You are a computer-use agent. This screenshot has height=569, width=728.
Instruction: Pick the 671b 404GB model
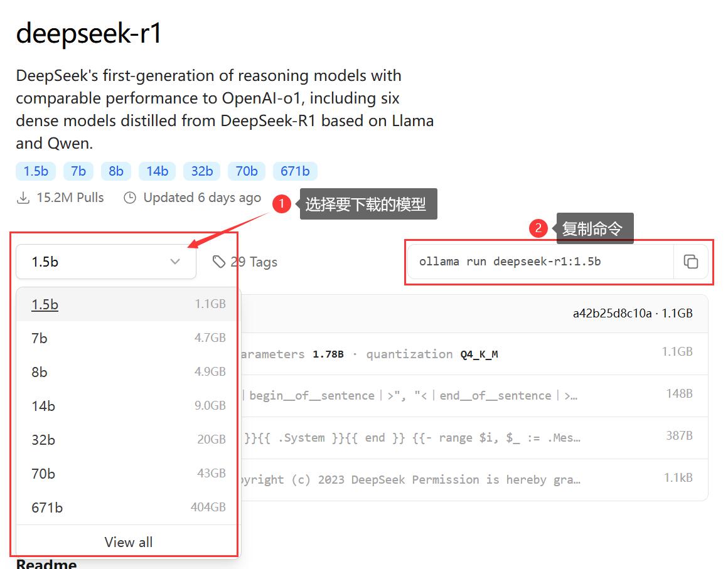click(x=128, y=508)
